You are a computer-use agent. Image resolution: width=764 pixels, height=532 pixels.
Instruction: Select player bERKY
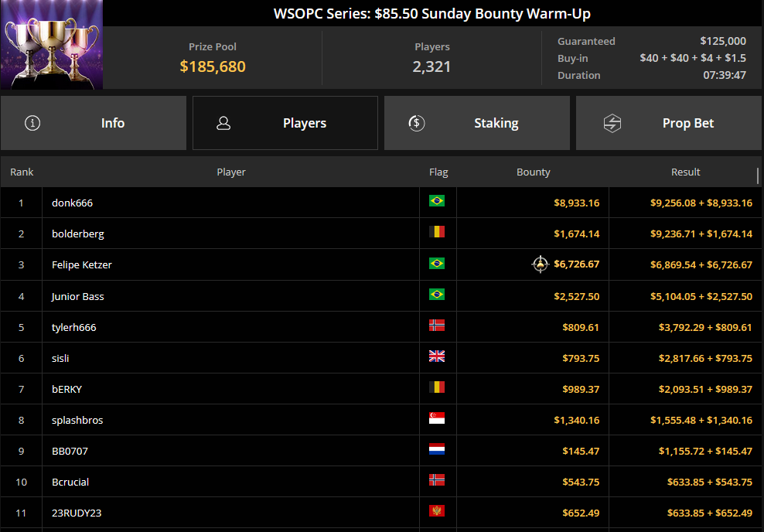pos(67,389)
